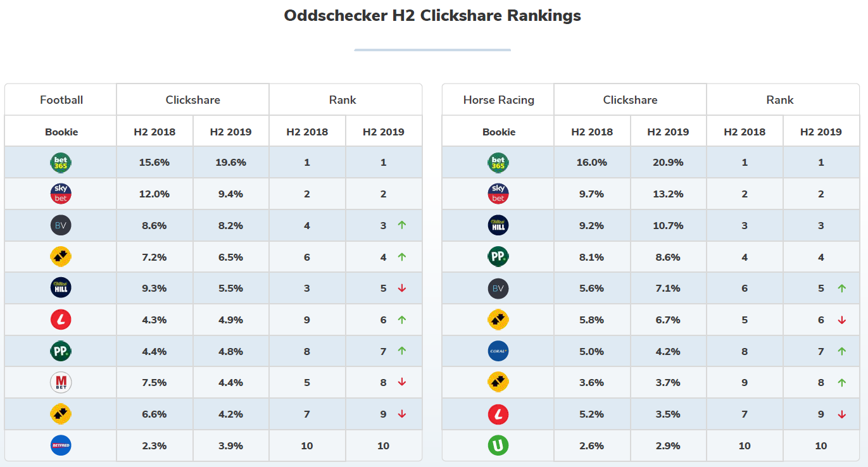This screenshot has height=467, width=868.
Task: Click the blue Coral logo
Action: (x=498, y=351)
